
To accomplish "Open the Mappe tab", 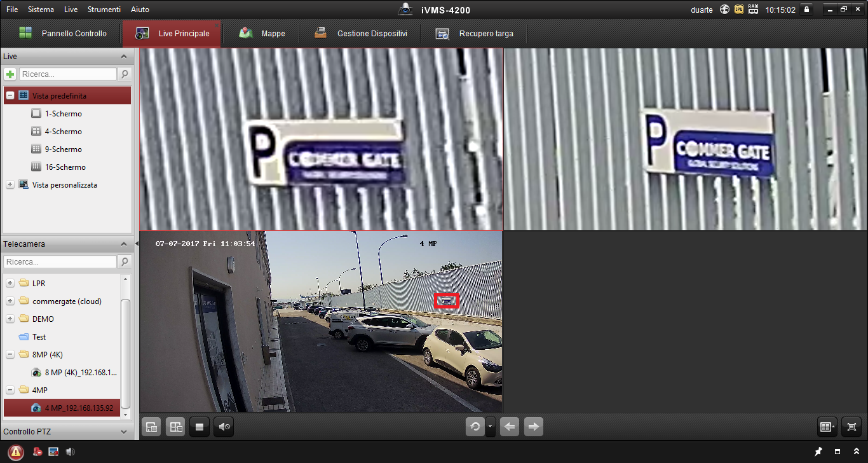I will (x=262, y=34).
